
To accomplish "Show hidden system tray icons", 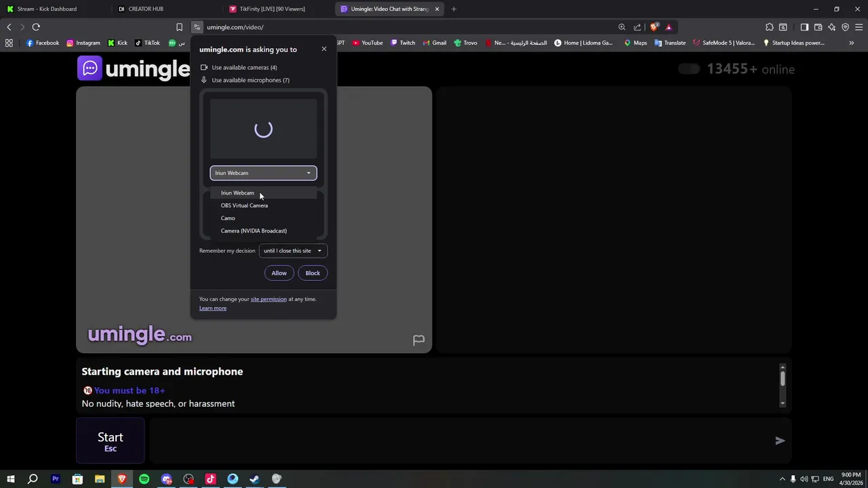I will coord(782,479).
